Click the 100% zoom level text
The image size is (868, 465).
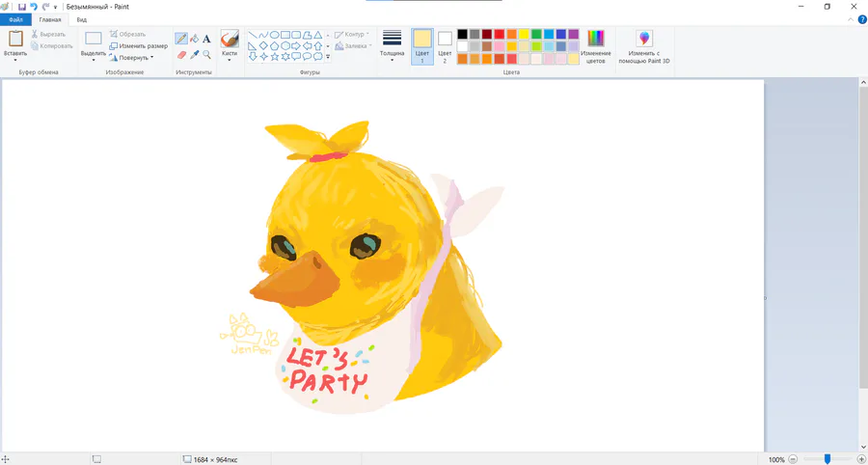point(776,459)
